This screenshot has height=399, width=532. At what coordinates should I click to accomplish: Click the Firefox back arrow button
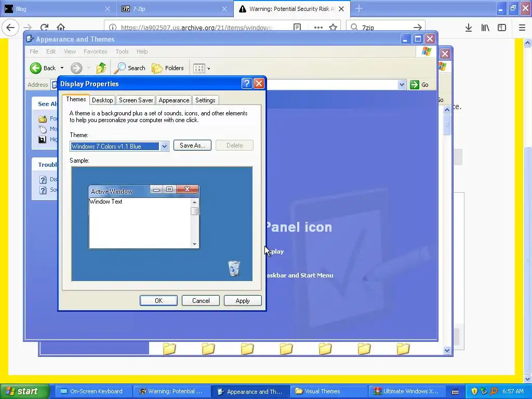pyautogui.click(x=10, y=27)
